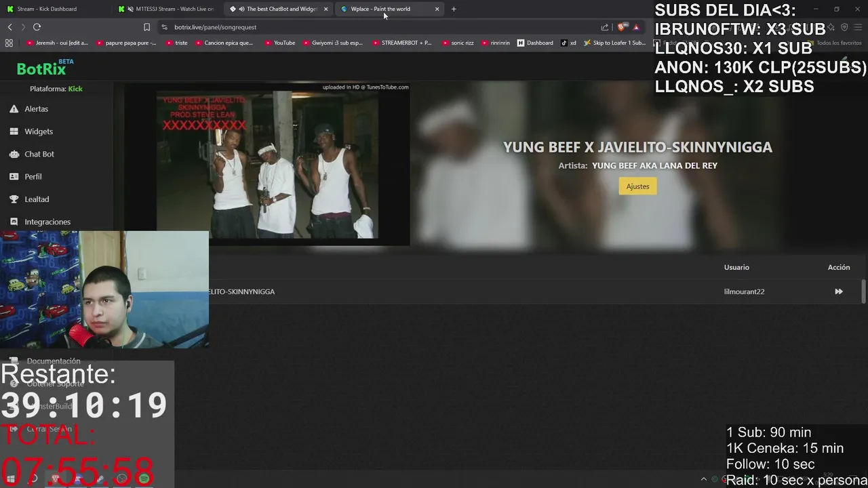
Task: Open the xd TikTok bookmark
Action: point(568,43)
